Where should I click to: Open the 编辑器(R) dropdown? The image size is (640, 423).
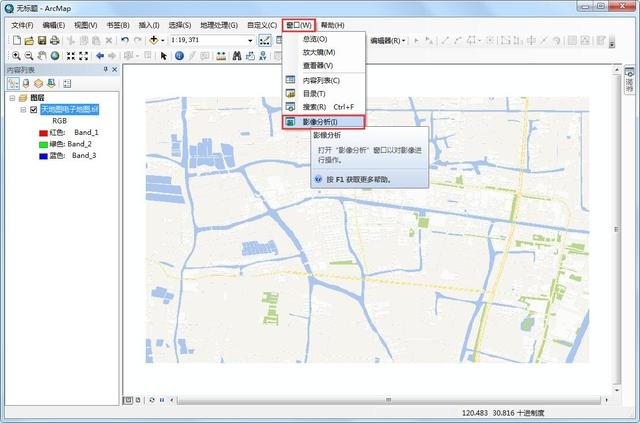pyautogui.click(x=388, y=40)
